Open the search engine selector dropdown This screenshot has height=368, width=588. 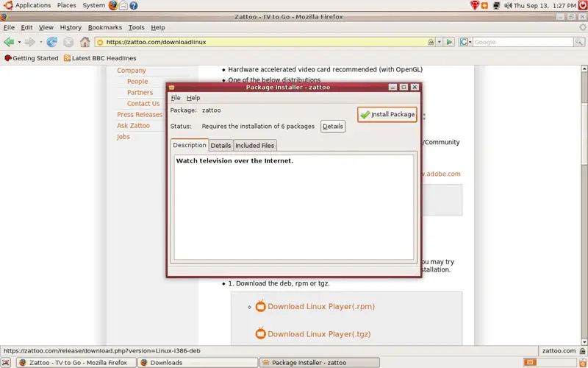click(x=465, y=42)
